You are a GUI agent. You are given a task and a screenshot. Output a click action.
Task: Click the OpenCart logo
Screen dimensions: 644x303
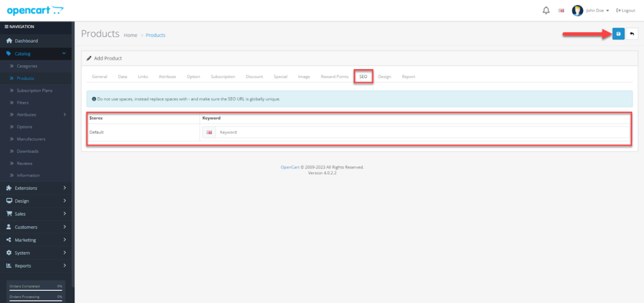[x=35, y=10]
